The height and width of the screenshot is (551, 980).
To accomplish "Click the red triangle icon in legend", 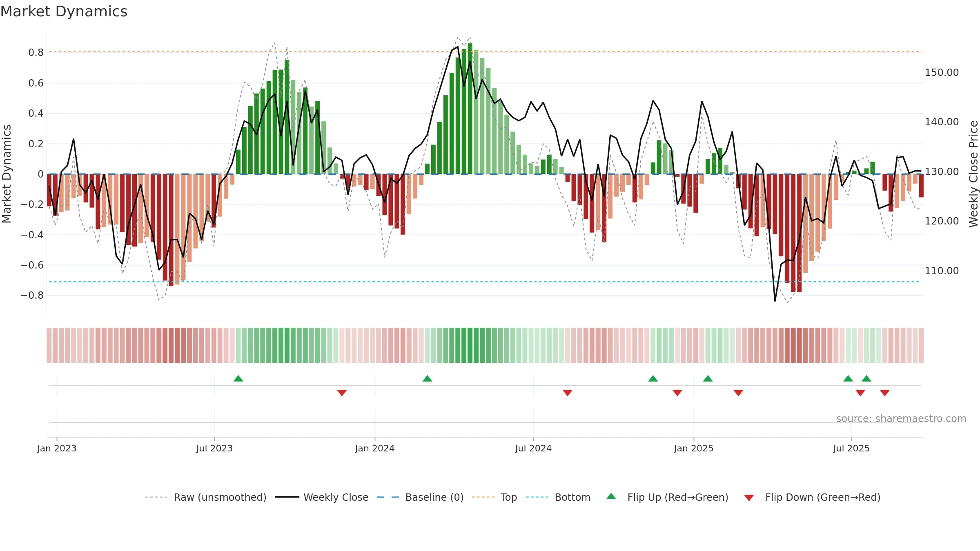I will pyautogui.click(x=749, y=498).
